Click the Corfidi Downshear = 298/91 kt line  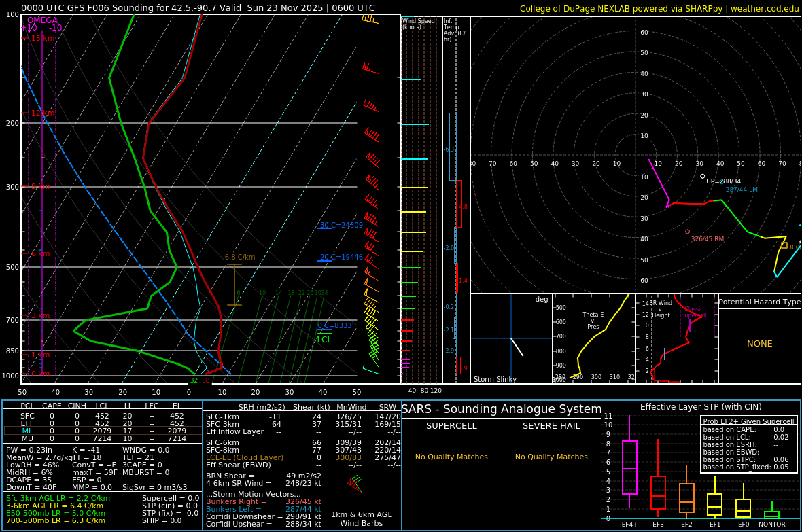[264, 516]
